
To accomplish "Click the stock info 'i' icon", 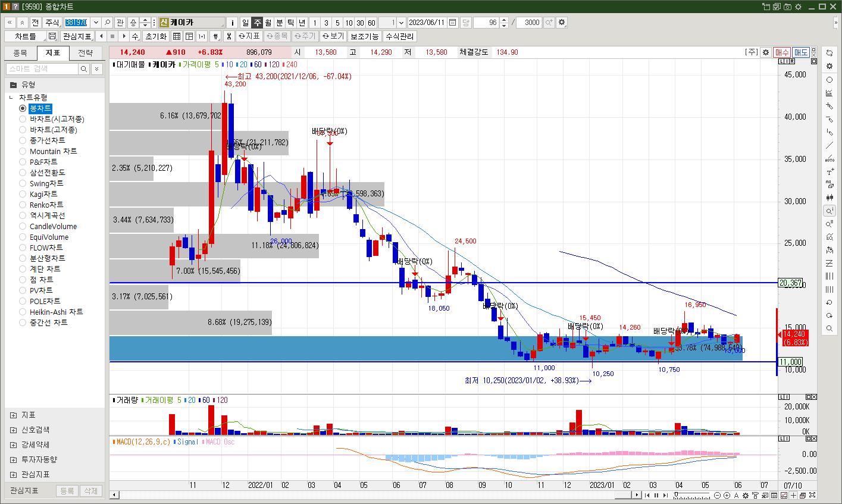I will tap(232, 23).
